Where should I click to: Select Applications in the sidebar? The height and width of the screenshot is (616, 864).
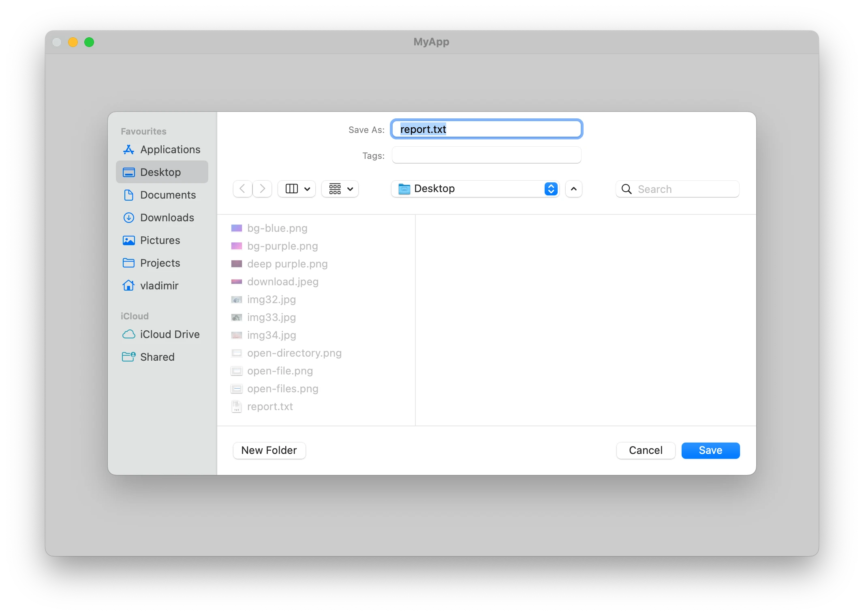click(x=169, y=150)
